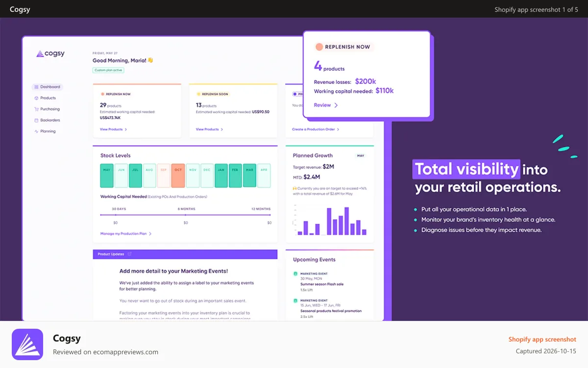View Products in Replenish Now card

pos(113,130)
